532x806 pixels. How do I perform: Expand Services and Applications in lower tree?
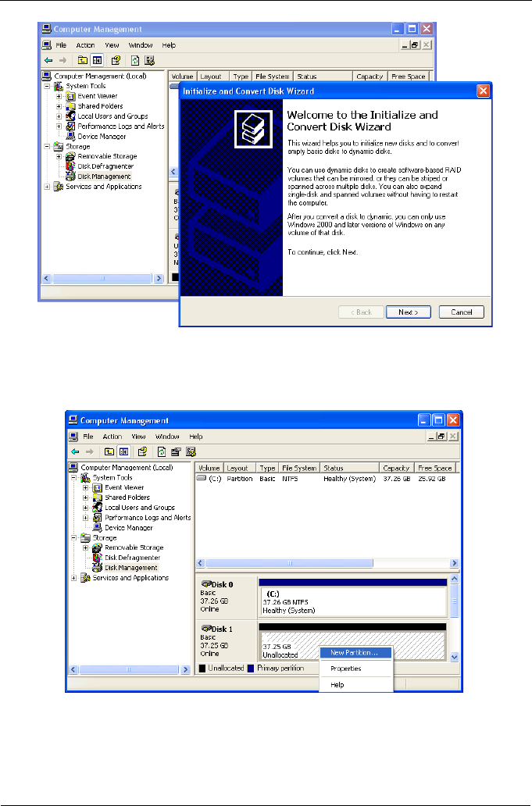tap(74, 578)
